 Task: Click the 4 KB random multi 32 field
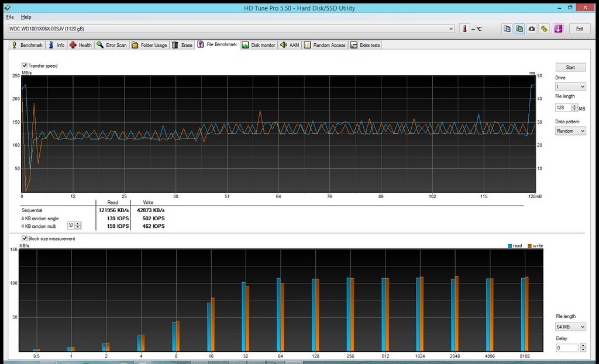click(x=71, y=226)
